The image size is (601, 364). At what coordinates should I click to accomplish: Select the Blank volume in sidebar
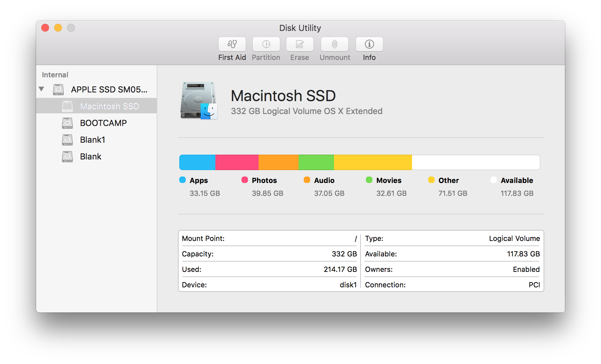pyautogui.click(x=96, y=156)
